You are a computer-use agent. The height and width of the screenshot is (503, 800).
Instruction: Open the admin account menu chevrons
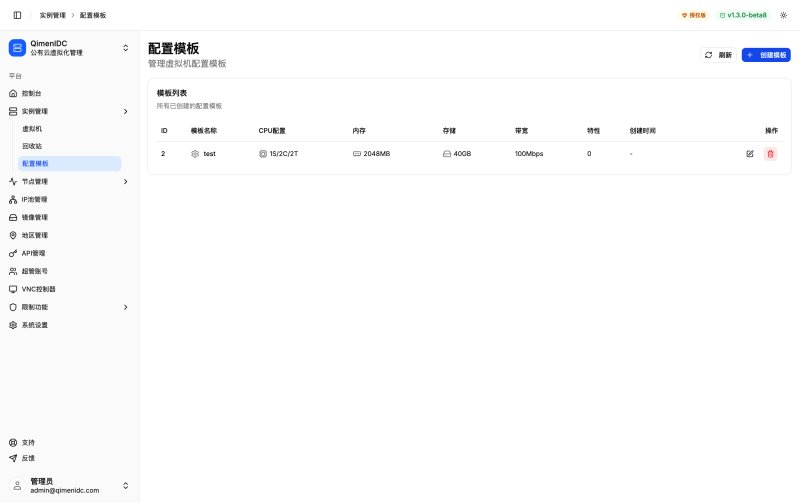(126, 486)
